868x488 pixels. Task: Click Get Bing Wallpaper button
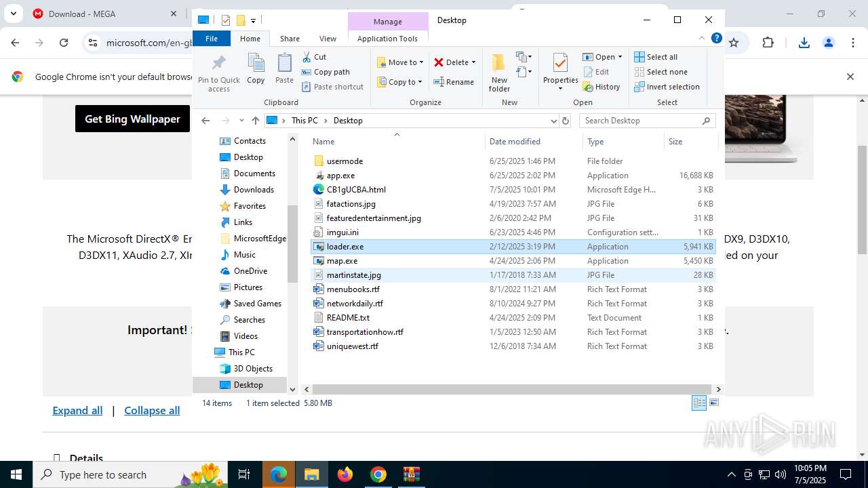(x=132, y=119)
